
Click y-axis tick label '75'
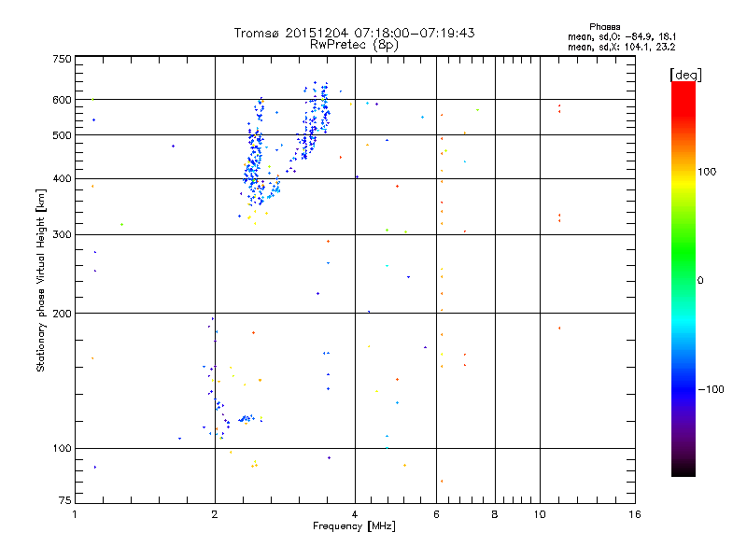point(65,500)
